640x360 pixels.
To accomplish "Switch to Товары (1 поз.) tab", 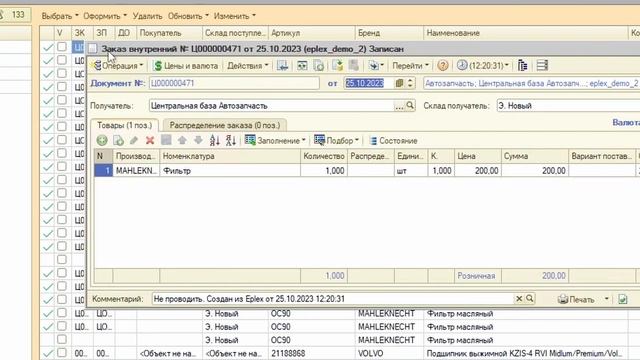I will 124,125.
